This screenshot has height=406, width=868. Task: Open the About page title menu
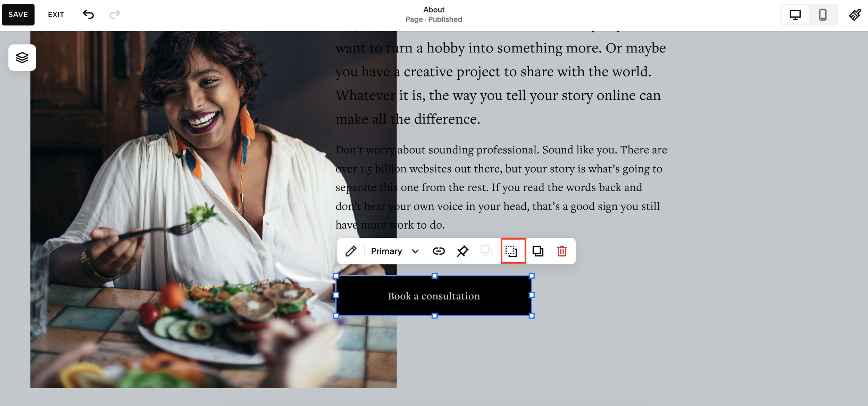433,10
